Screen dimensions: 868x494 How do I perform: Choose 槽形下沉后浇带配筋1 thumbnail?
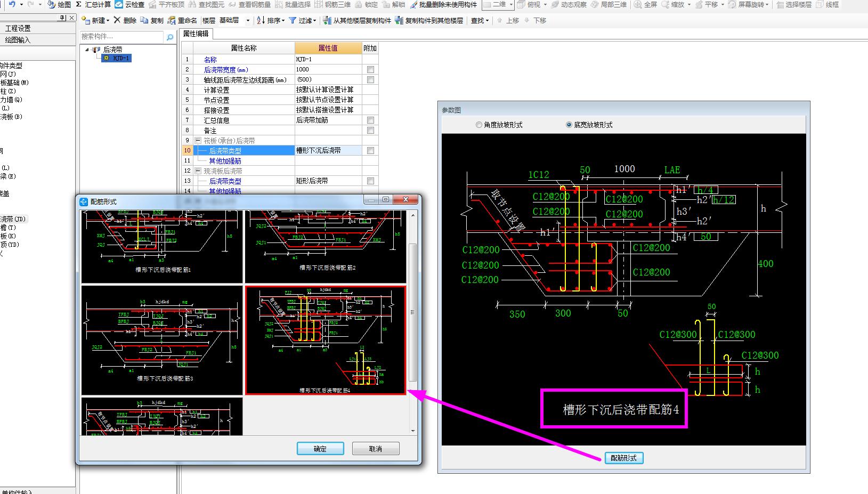click(163, 247)
